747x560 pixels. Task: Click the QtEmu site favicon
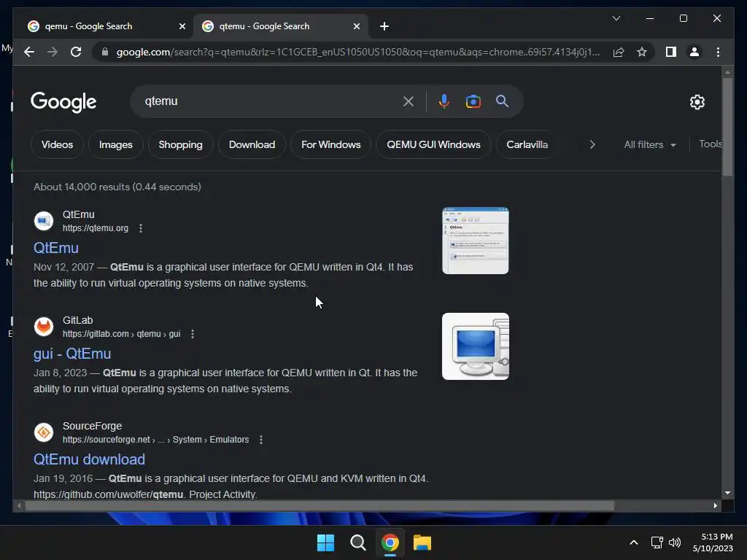coord(43,221)
